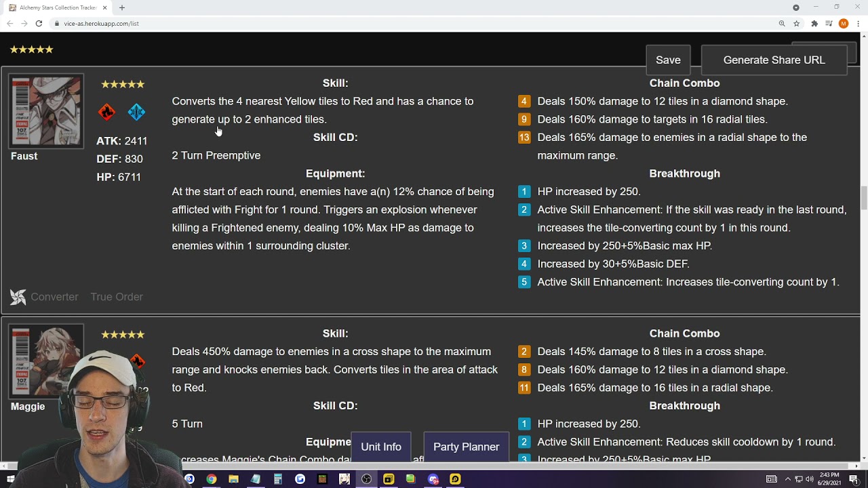Click the Converter class label
868x488 pixels.
(x=54, y=297)
